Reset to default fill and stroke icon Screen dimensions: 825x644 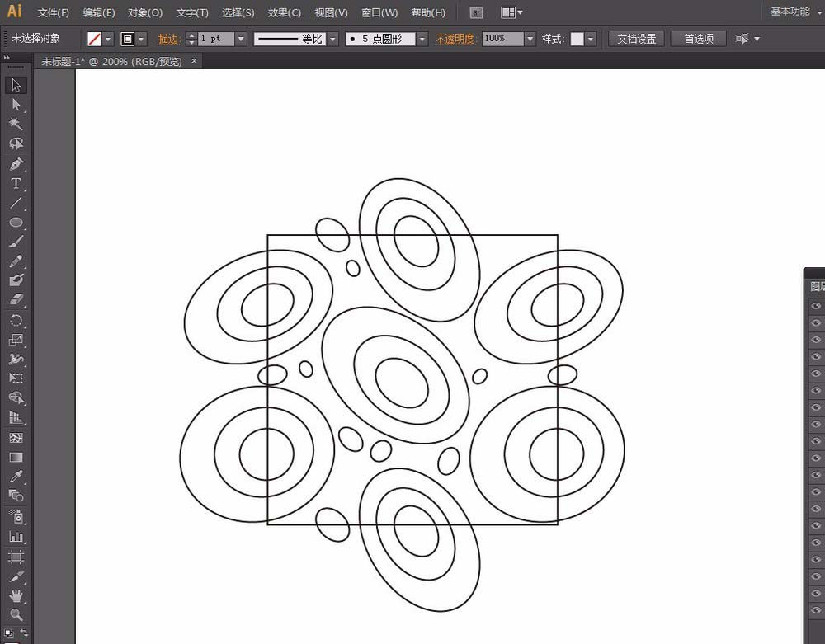pos(8,632)
